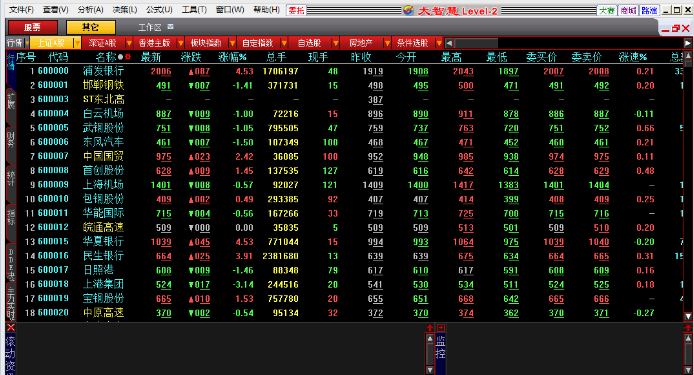Click the white dot icon beside 名称 header
694x375 pixels.
(120, 57)
